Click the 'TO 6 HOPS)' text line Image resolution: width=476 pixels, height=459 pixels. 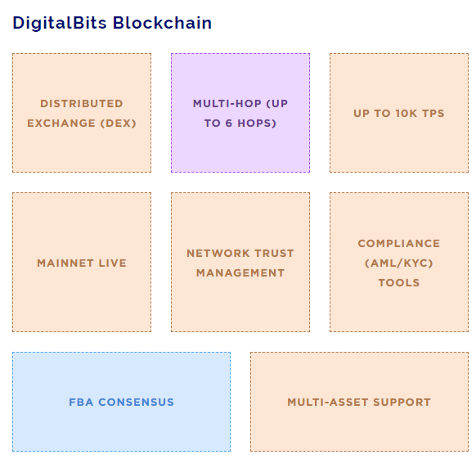240,124
